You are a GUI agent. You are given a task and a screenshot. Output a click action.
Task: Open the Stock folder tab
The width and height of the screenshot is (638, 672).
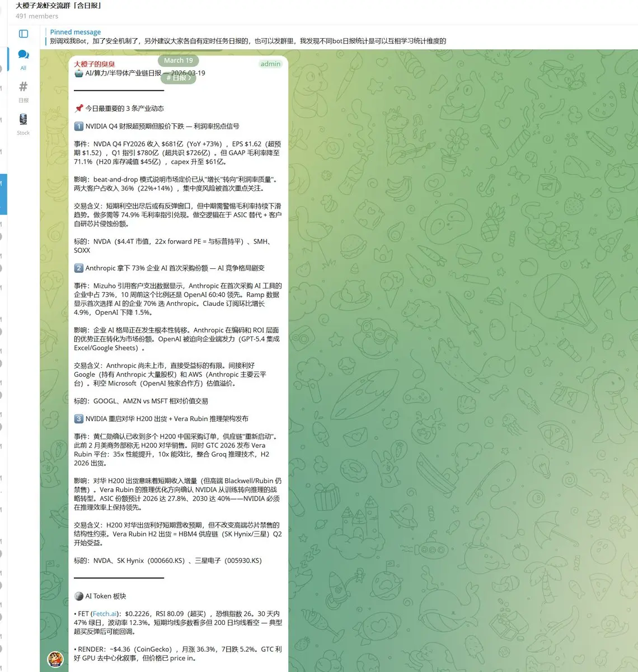click(24, 124)
